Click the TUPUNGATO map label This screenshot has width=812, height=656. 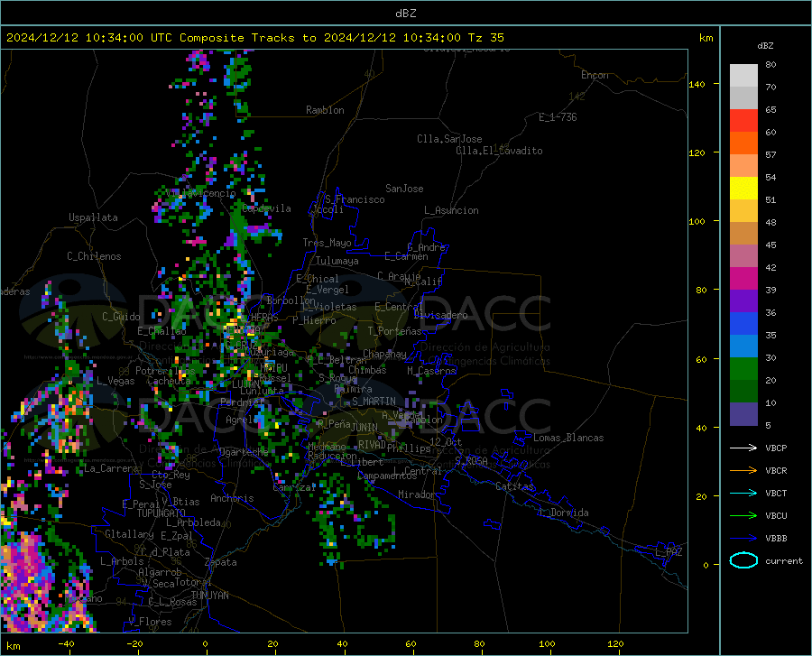point(161,513)
